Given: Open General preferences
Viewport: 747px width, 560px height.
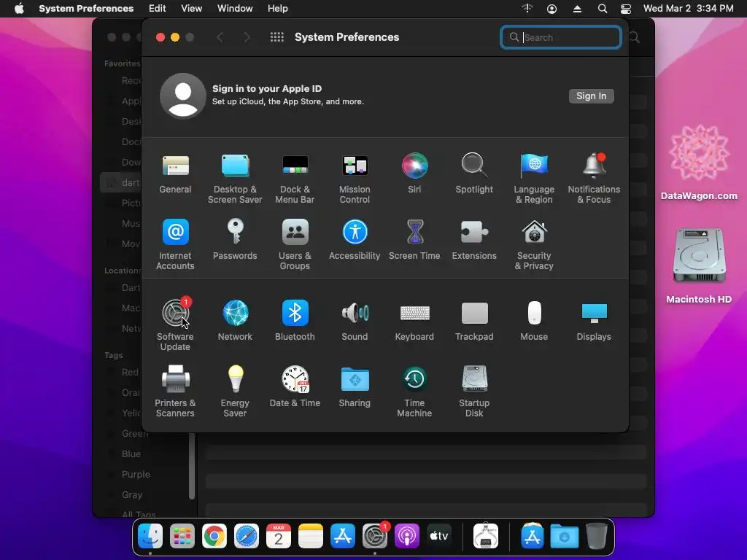Looking at the screenshot, I should (175, 174).
